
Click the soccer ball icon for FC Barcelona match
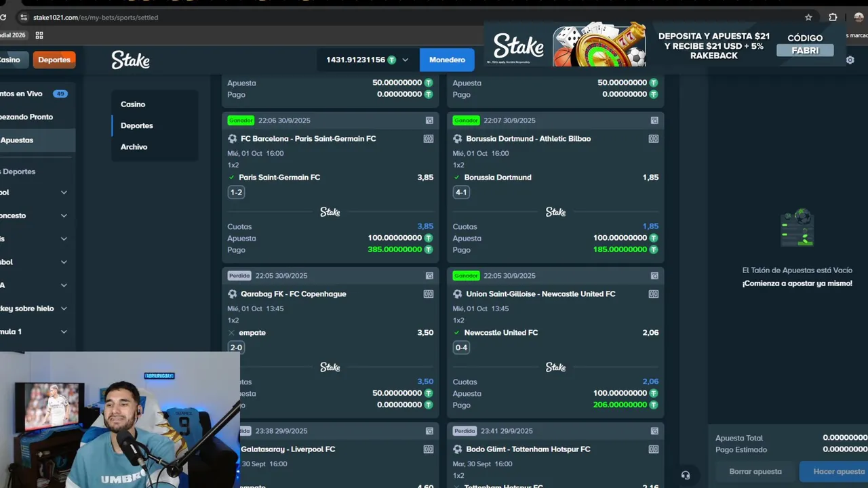click(x=233, y=138)
